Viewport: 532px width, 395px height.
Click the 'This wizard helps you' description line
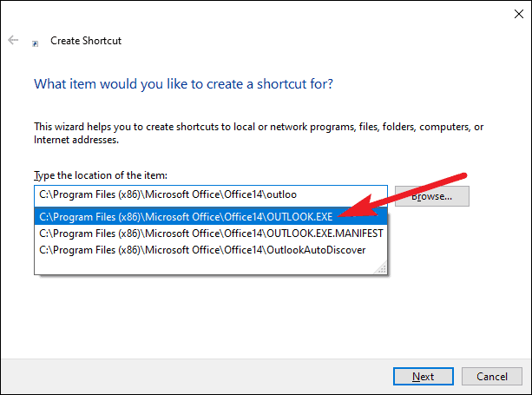coord(259,127)
